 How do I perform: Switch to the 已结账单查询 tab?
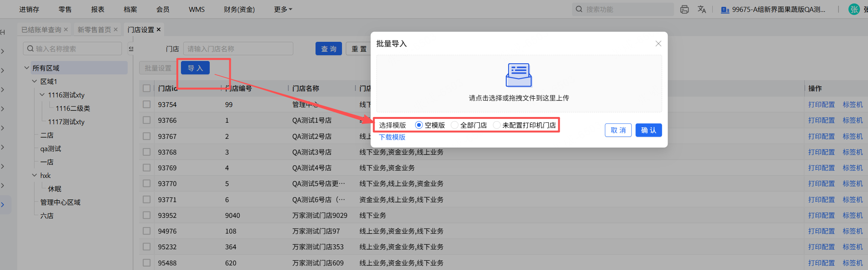click(41, 30)
